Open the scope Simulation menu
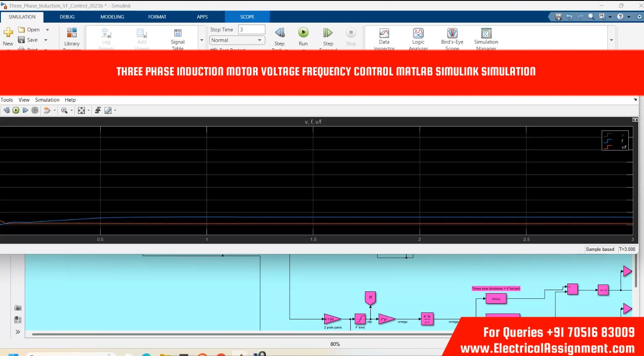Image resolution: width=644 pixels, height=356 pixels. pyautogui.click(x=47, y=100)
